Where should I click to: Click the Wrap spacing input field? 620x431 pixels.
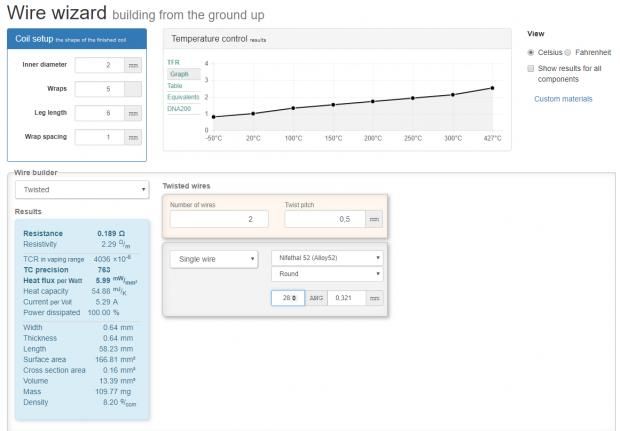100,137
